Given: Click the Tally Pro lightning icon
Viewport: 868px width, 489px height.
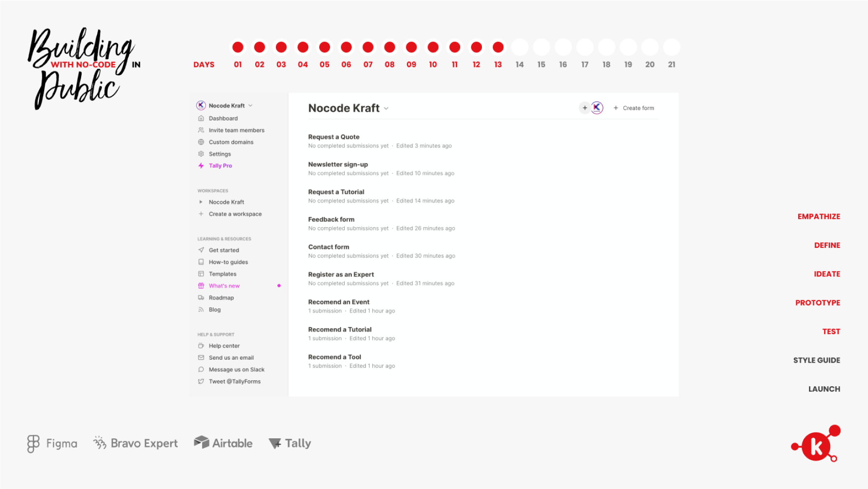Looking at the screenshot, I should [x=201, y=166].
